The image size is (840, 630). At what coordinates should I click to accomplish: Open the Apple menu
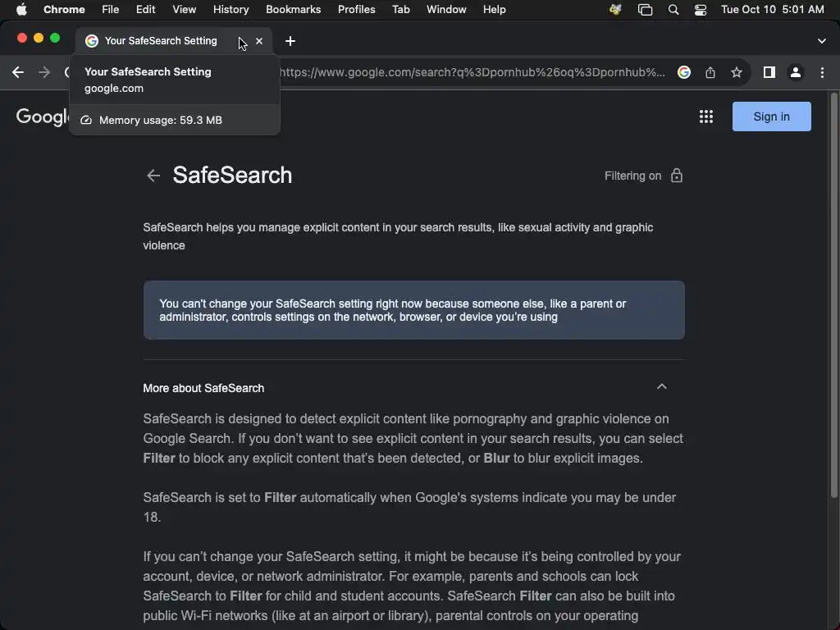(x=21, y=10)
